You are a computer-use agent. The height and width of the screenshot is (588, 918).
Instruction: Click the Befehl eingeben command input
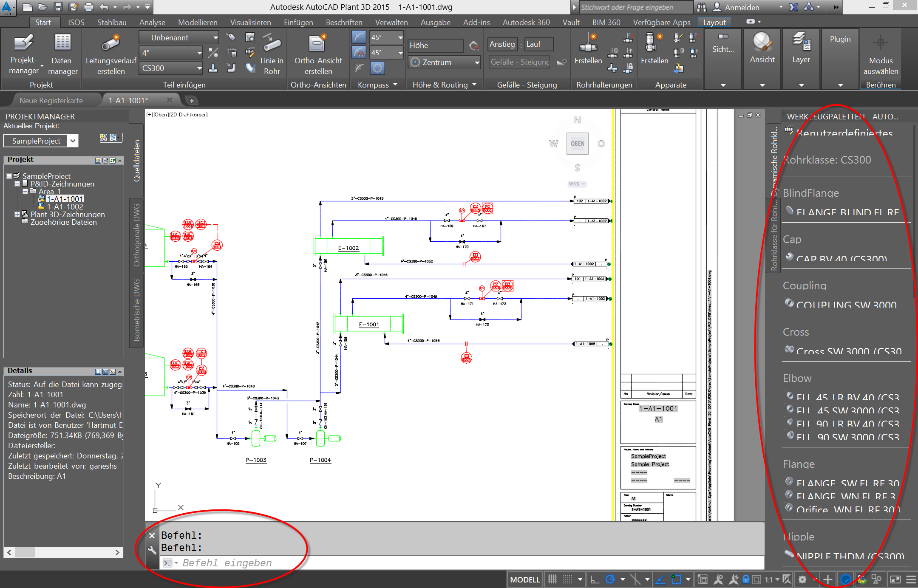click(461, 563)
